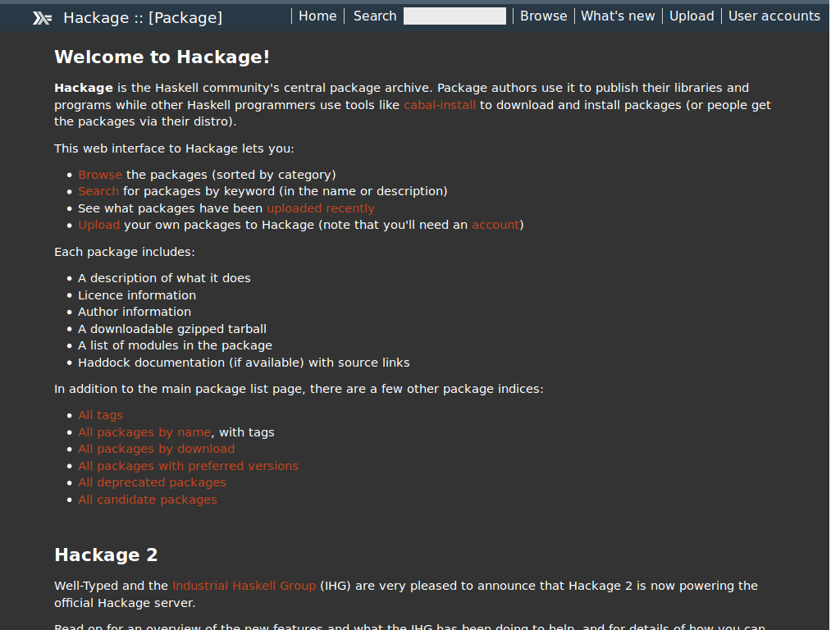840x630 pixels.
Task: Open All packages by download link
Action: click(x=157, y=449)
